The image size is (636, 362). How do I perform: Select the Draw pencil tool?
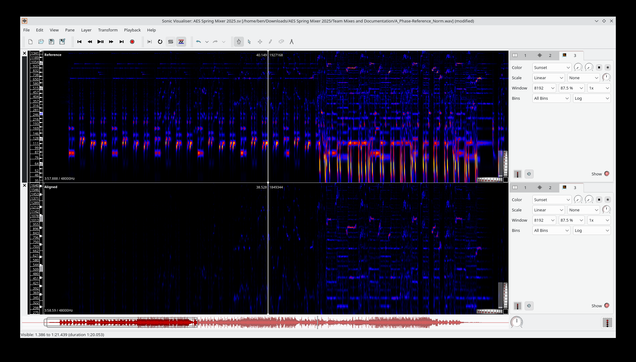(271, 42)
